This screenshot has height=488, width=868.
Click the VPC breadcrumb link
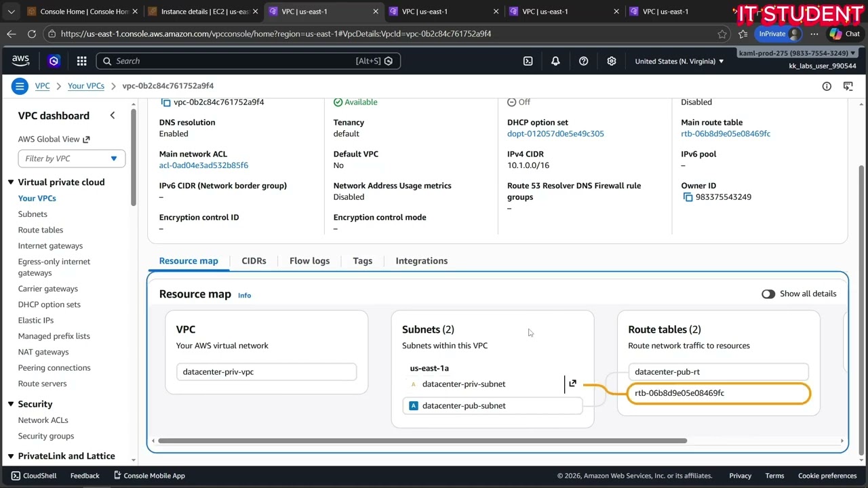click(42, 86)
